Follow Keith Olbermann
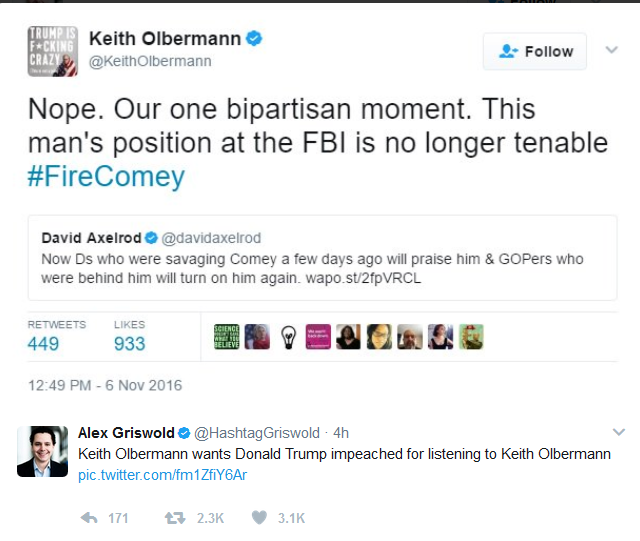640x541 pixels. click(x=535, y=51)
